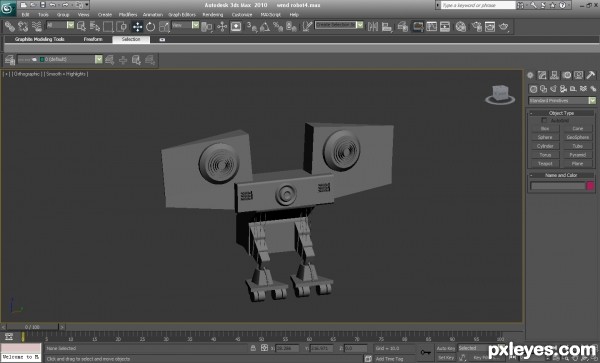Click the Edit Named Selection Sets icon
Viewport: 600px width, 363px height.
click(307, 26)
